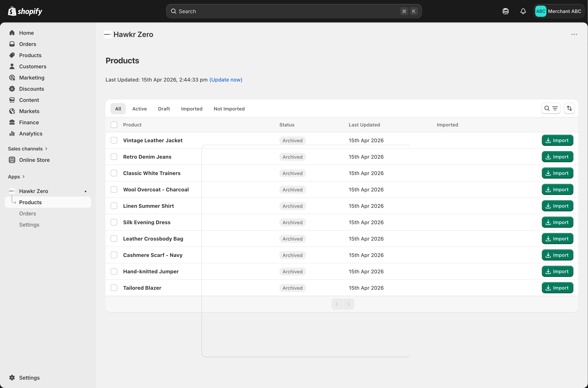Click the three-dot more actions icon
Viewport: 588px width, 388px height.
click(574, 34)
